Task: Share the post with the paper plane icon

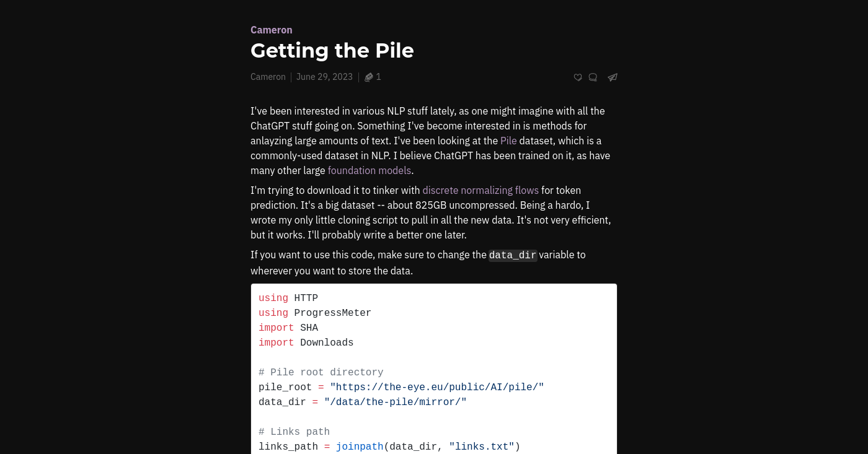Action: click(613, 77)
